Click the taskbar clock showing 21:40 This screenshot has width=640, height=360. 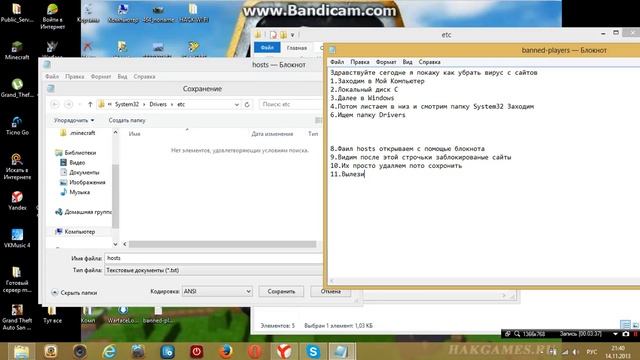point(618,352)
